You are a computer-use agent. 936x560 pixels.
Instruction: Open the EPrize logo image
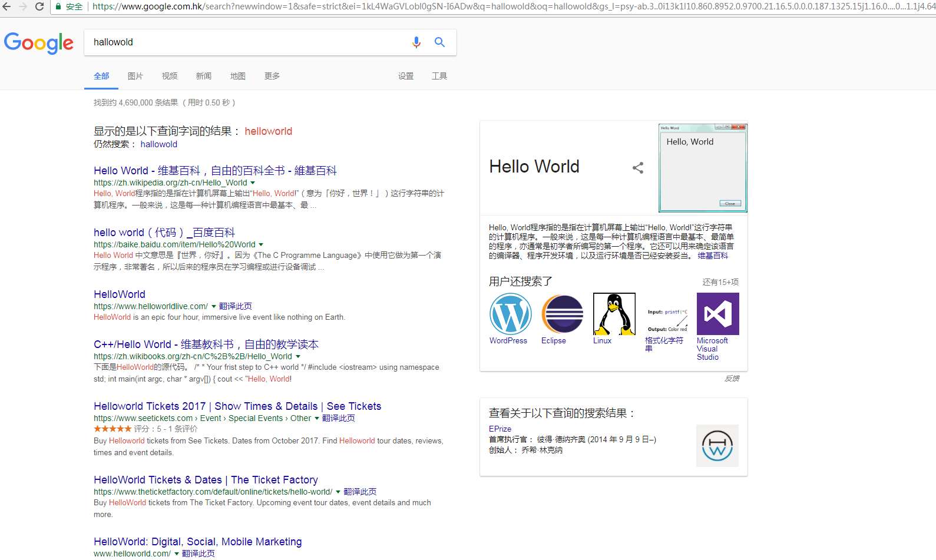point(717,446)
